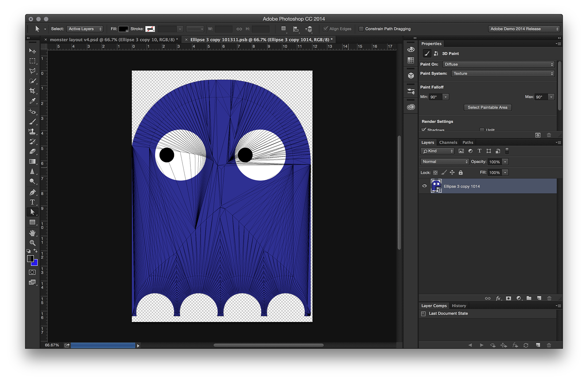Switch to the Layer Comps tab
Image resolution: width=588 pixels, height=383 pixels.
click(x=434, y=306)
